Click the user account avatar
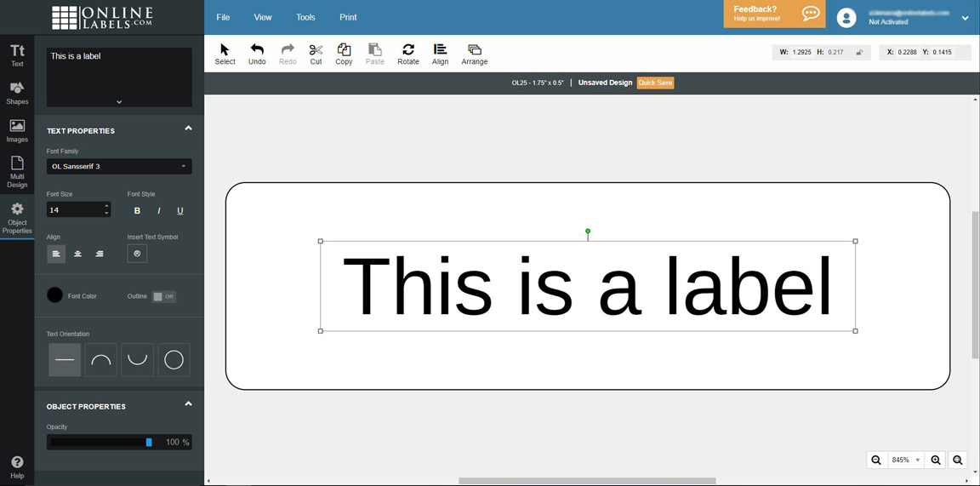980x486 pixels. pyautogui.click(x=846, y=18)
